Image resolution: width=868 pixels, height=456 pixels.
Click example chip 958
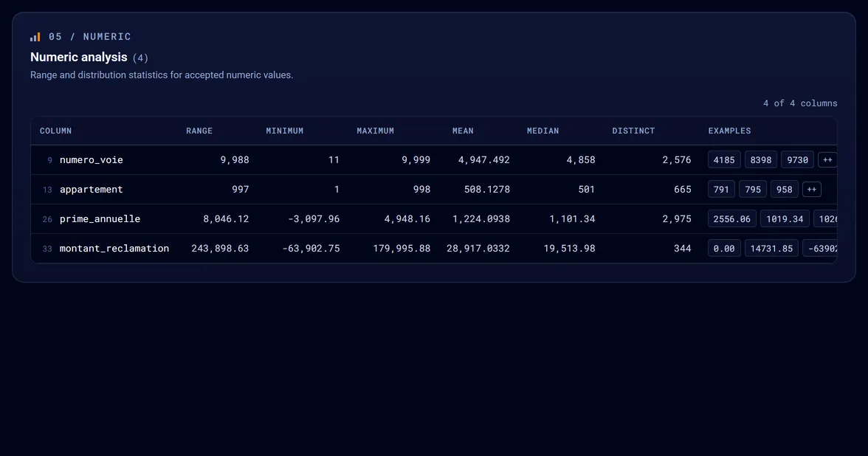[x=785, y=189]
